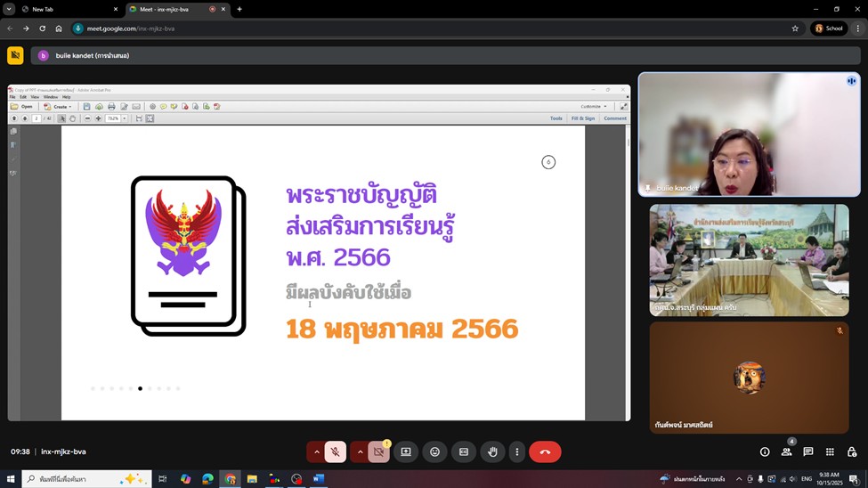Bookmark this page with star icon
868x488 pixels.
coord(795,28)
